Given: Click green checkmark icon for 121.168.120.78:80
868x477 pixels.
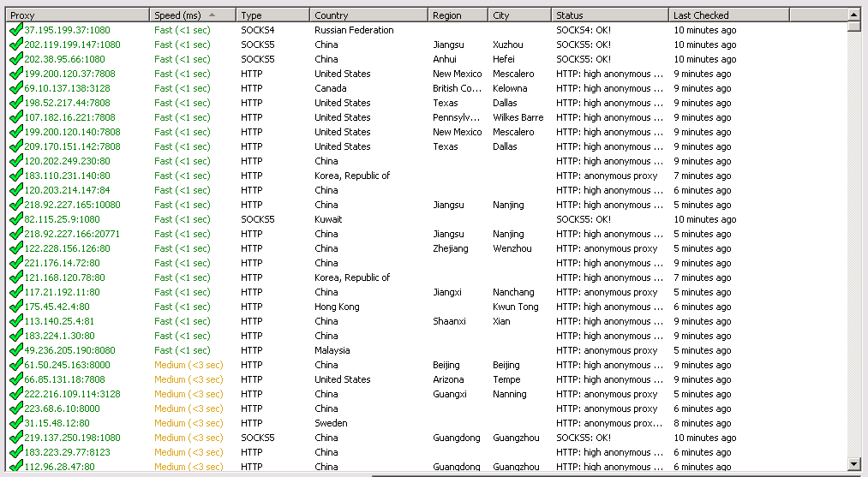Looking at the screenshot, I should pyautogui.click(x=16, y=277).
